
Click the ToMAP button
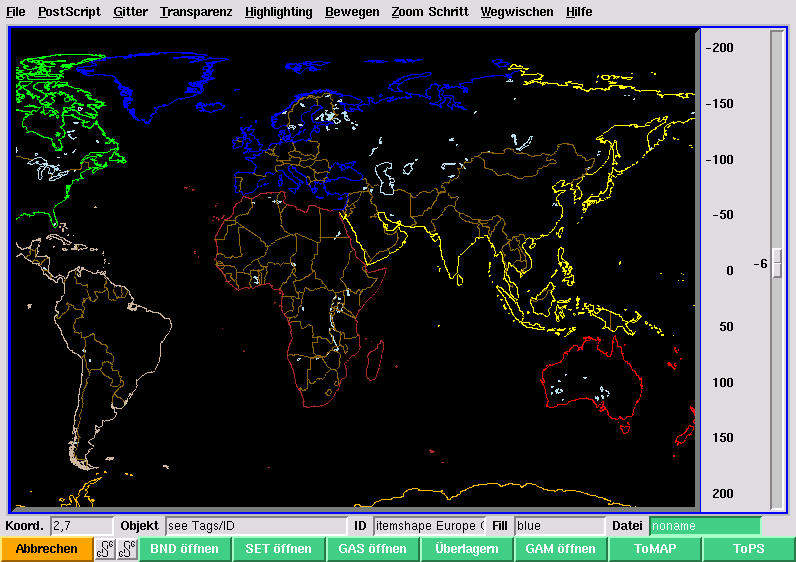coord(655,549)
